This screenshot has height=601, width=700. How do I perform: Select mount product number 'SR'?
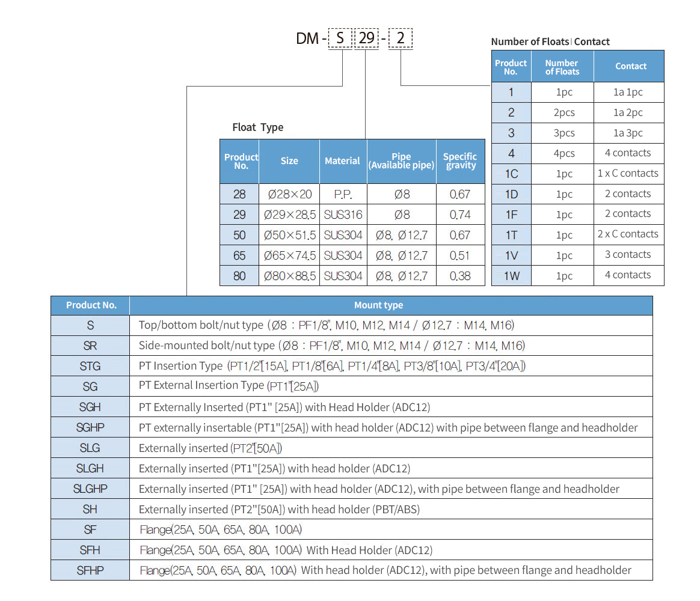tap(90, 346)
